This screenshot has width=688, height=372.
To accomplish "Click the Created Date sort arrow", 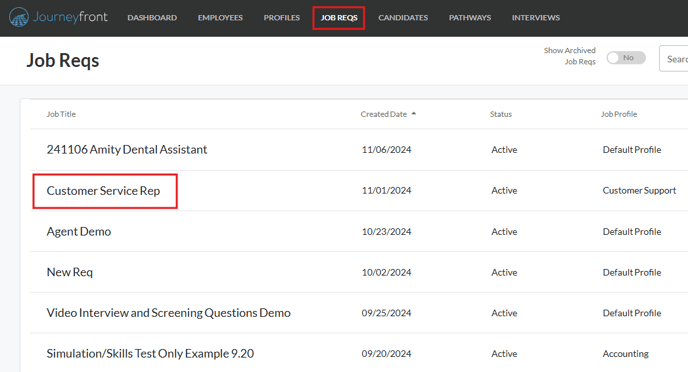I will (413, 114).
